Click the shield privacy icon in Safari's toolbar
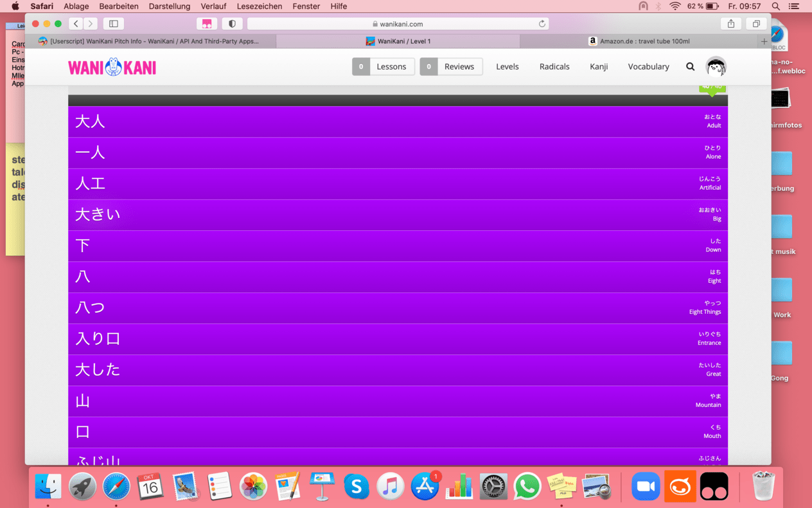 click(x=232, y=24)
